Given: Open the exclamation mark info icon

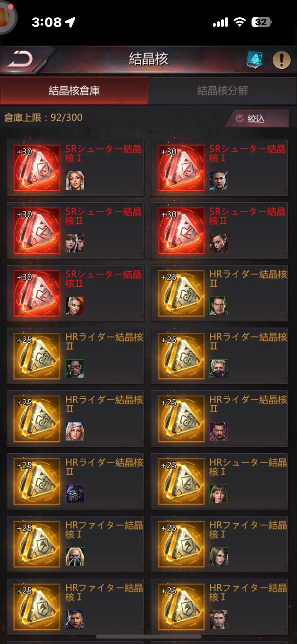Looking at the screenshot, I should (282, 60).
